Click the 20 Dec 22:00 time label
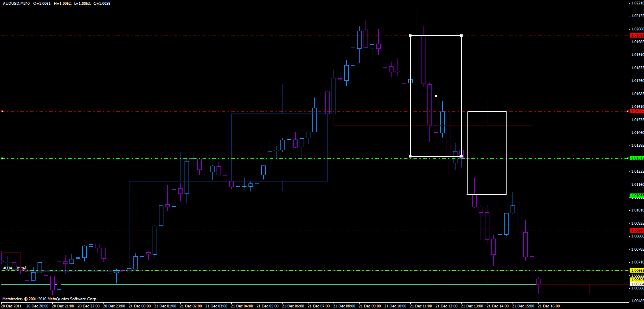Viewport: 644px width, 309px height. (88, 306)
